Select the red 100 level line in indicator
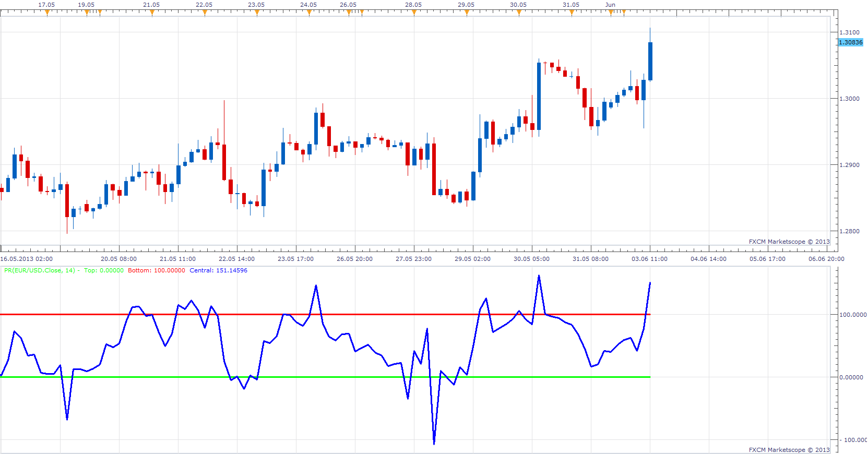The image size is (868, 454). pos(325,314)
